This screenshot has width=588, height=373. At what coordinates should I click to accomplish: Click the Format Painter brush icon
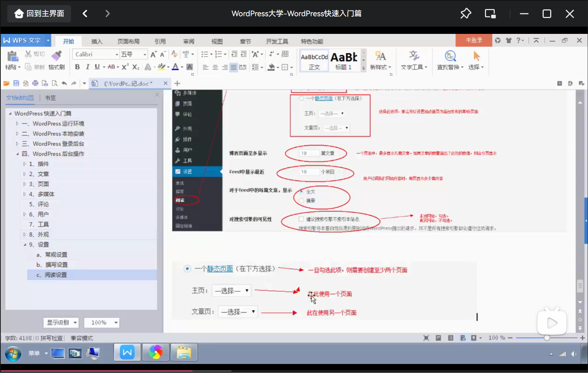[56, 56]
